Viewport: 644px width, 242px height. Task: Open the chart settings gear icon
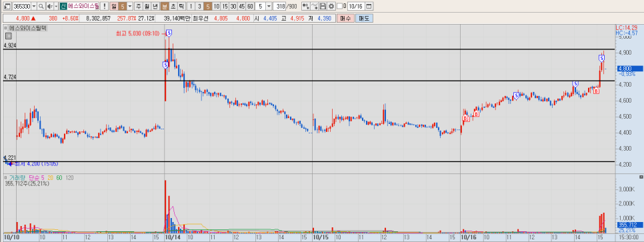pyautogui.click(x=331, y=7)
